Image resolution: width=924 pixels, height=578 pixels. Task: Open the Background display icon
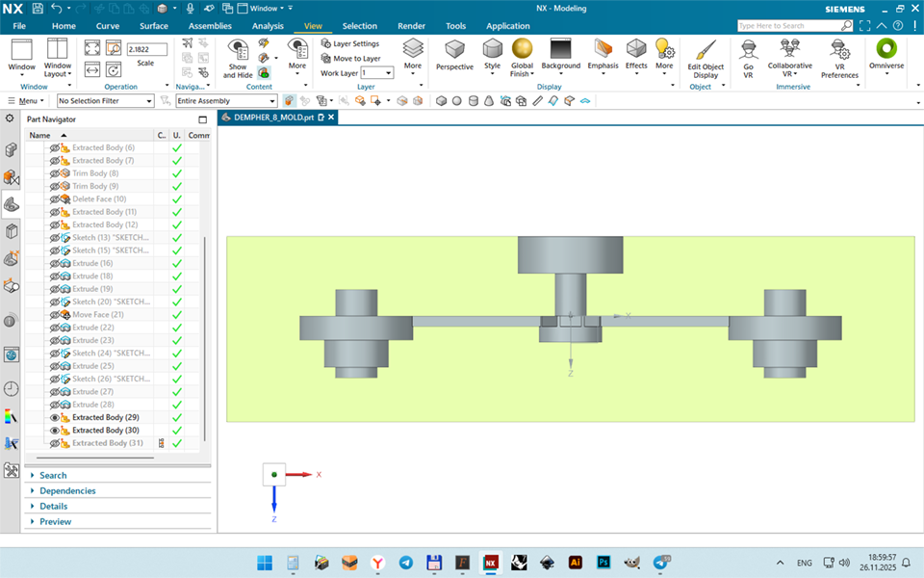pos(560,49)
